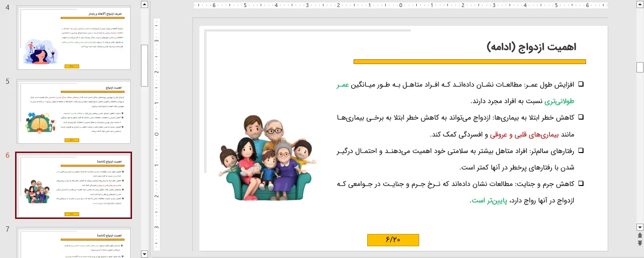Click the vertical ruler left of slide
The width and height of the screenshot is (644, 258).
click(x=157, y=134)
